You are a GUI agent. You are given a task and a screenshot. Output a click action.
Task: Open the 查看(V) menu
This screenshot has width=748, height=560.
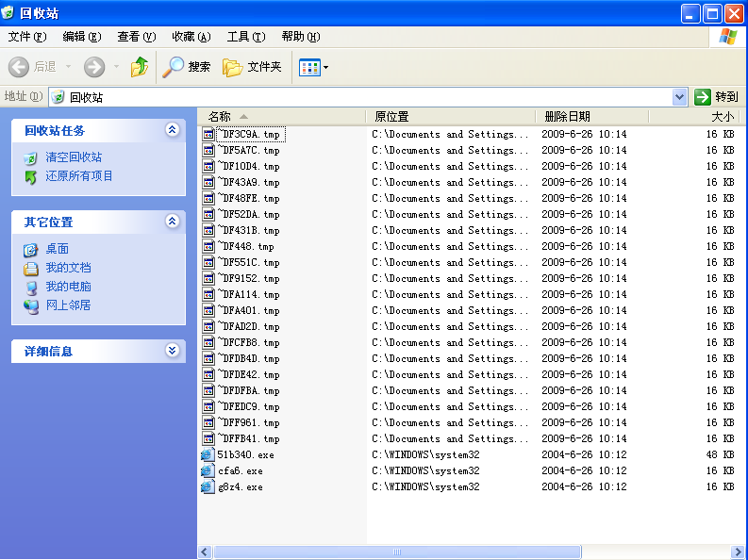pos(137,37)
